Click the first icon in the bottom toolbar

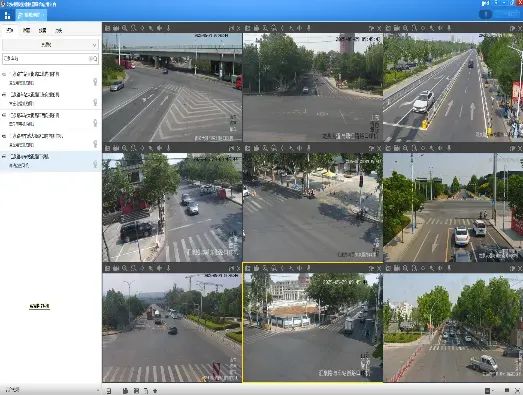coord(109,391)
